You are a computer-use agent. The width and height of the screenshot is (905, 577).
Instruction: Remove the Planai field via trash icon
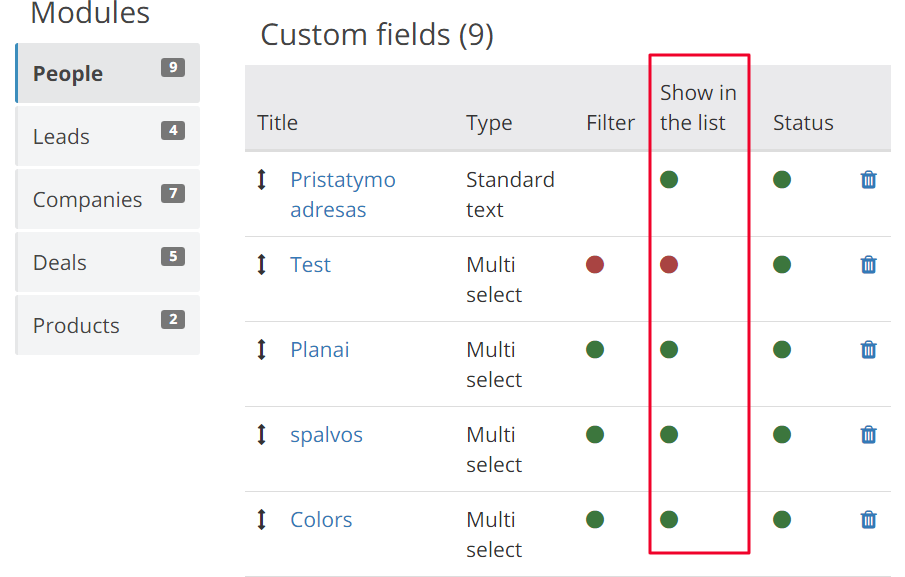[868, 349]
